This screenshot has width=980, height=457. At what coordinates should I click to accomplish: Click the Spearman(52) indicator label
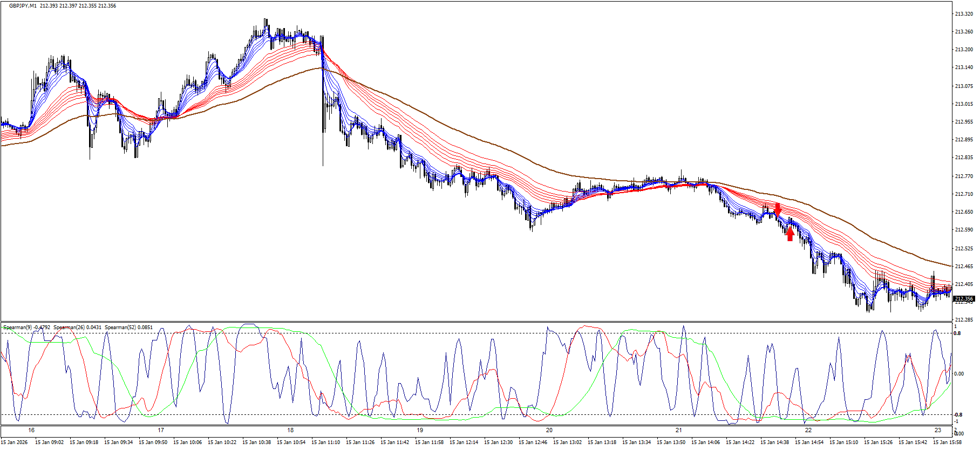pyautogui.click(x=128, y=328)
